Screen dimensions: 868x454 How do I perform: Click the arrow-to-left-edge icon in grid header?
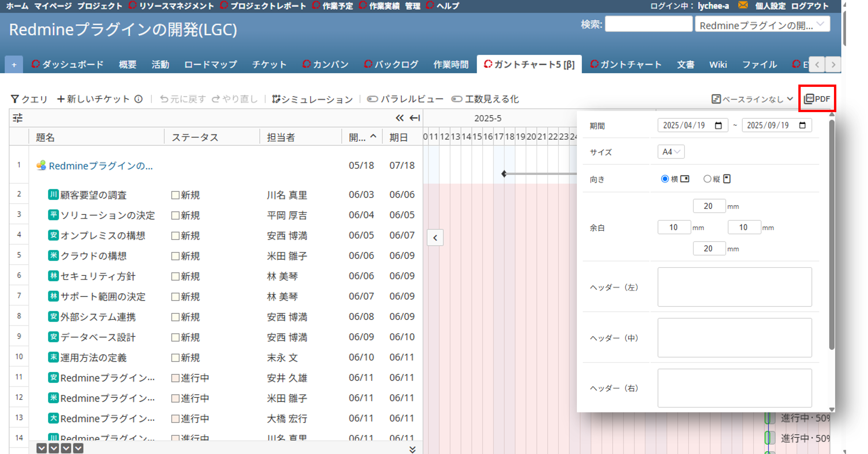tap(414, 118)
